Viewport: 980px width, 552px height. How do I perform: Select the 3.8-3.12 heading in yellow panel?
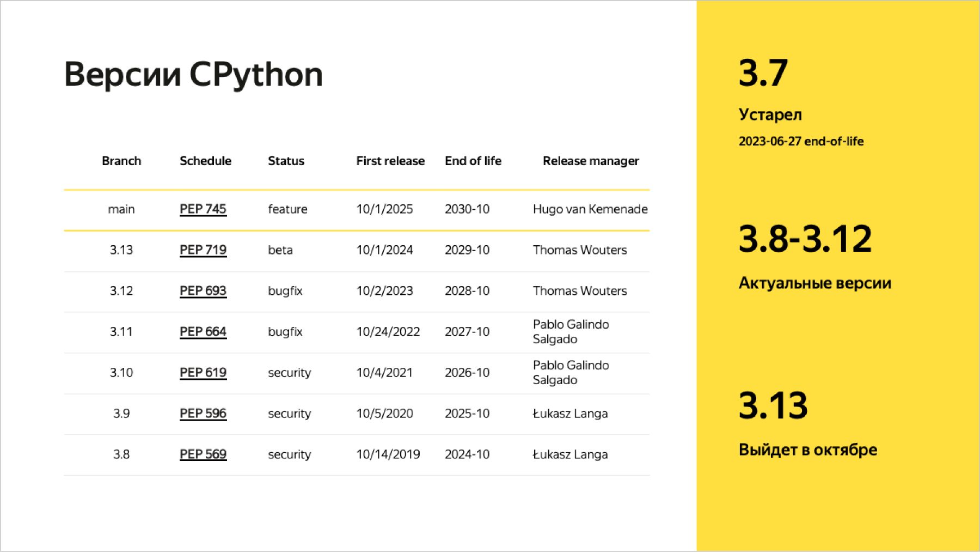[805, 239]
